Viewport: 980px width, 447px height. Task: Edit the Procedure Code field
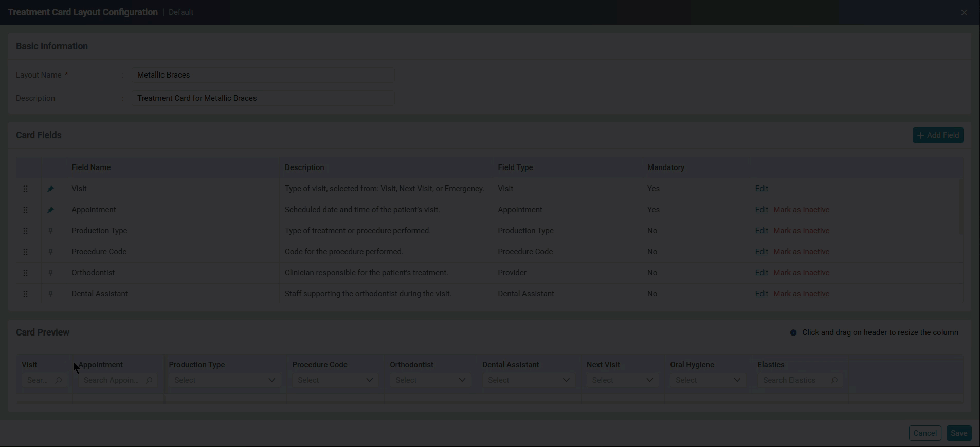761,252
